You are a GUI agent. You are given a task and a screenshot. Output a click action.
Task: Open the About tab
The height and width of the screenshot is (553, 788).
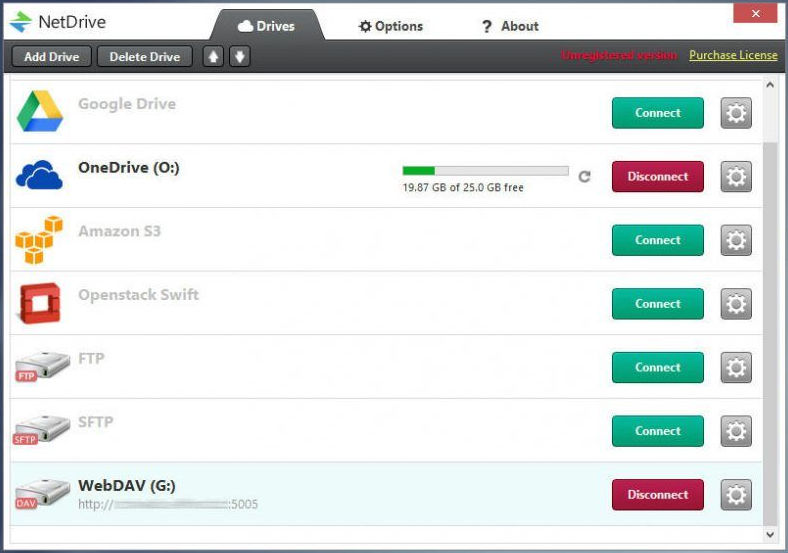coord(510,26)
